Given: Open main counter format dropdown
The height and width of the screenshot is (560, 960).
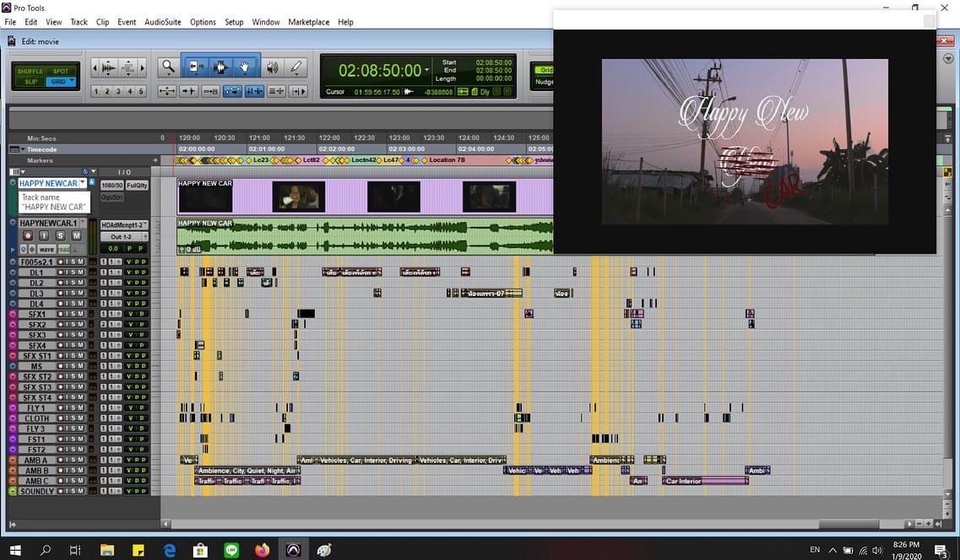Looking at the screenshot, I should 427,70.
